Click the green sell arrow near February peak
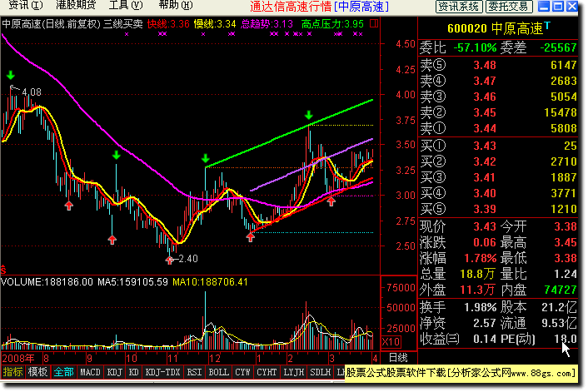The width and height of the screenshot is (588, 392). [x=309, y=115]
